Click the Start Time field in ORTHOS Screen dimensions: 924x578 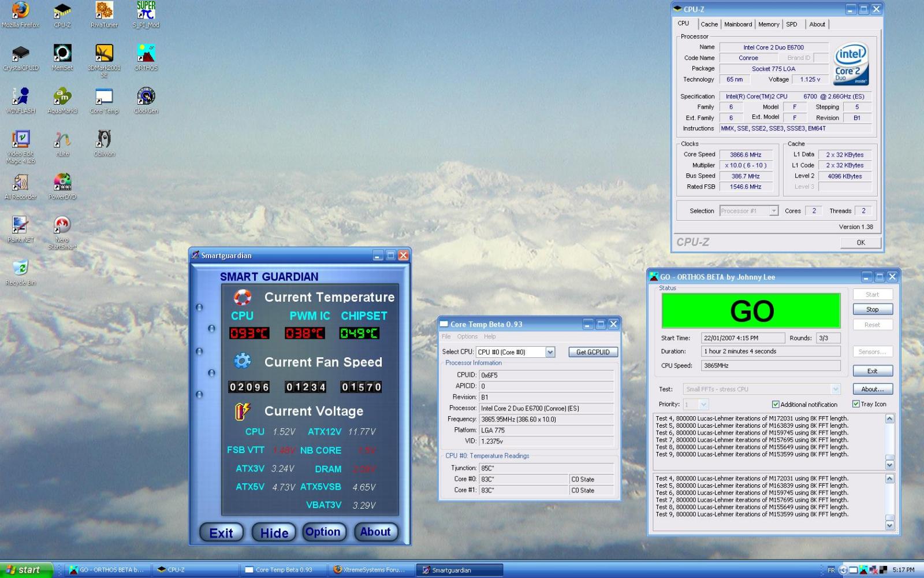[743, 338]
